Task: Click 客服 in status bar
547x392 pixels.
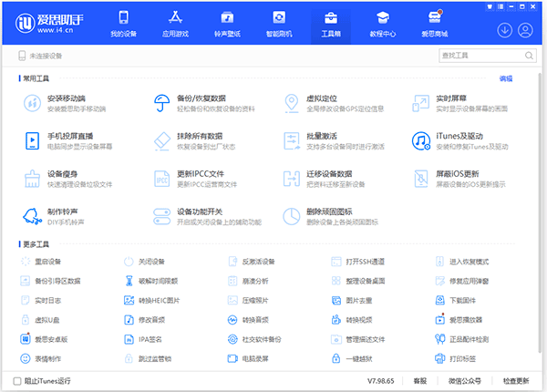Action: (420, 381)
